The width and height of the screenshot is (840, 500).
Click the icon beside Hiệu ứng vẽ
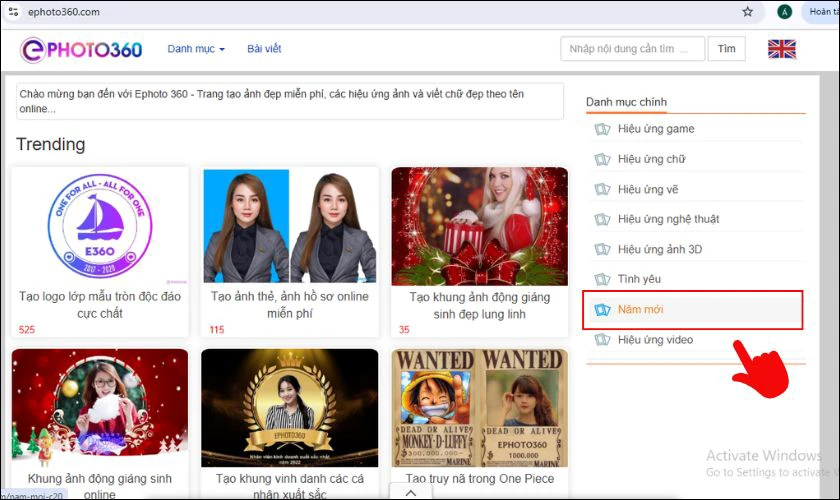[602, 189]
